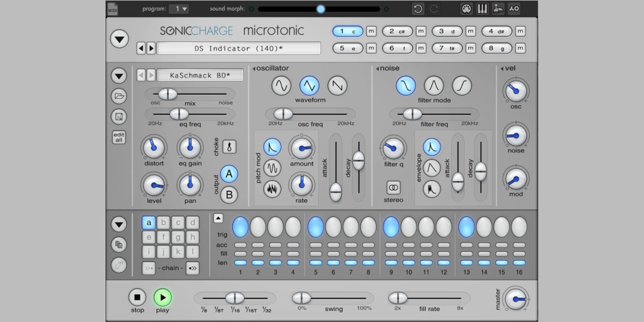This screenshot has height=322, width=644.
Task: Toggle the noise stereo button
Action: click(x=393, y=187)
